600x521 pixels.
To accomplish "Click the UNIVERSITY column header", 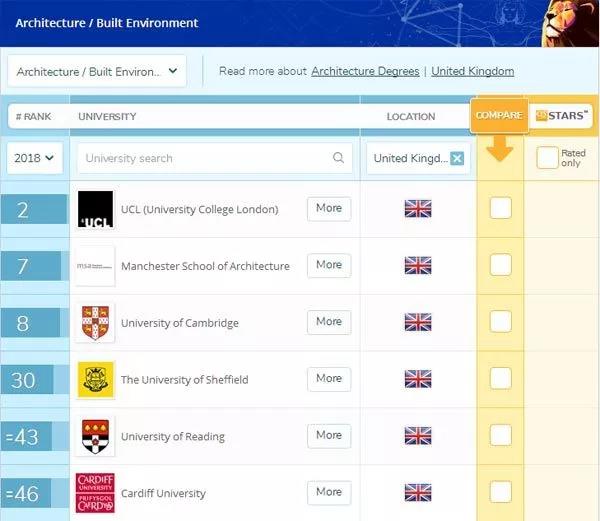I will [x=107, y=116].
